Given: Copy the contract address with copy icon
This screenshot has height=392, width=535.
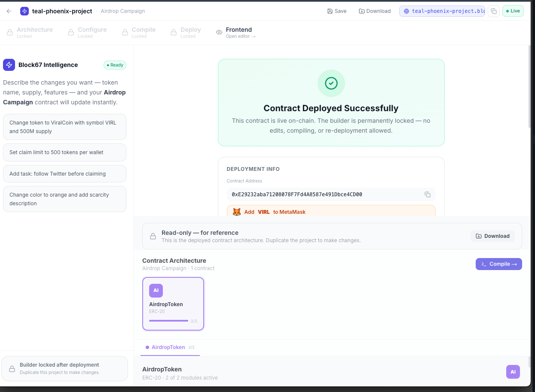Looking at the screenshot, I should (428, 194).
